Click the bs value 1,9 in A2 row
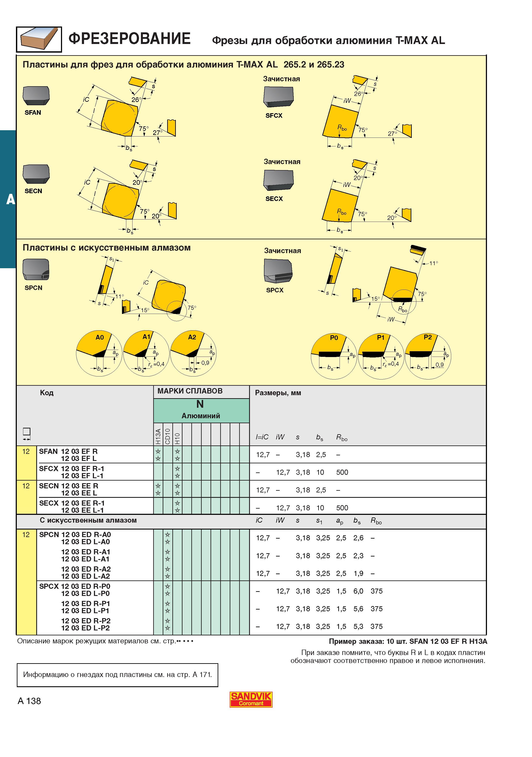This screenshot has height=757, width=532. click(x=358, y=573)
